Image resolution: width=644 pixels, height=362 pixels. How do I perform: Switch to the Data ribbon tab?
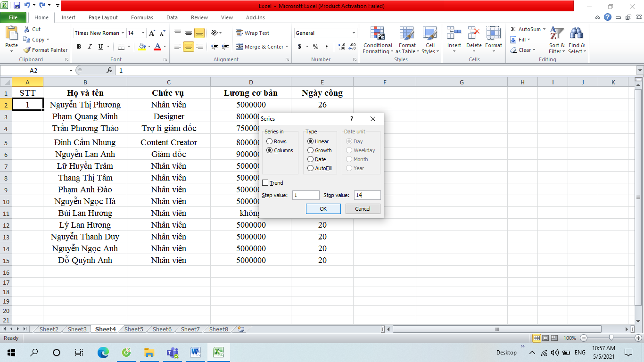172,17
